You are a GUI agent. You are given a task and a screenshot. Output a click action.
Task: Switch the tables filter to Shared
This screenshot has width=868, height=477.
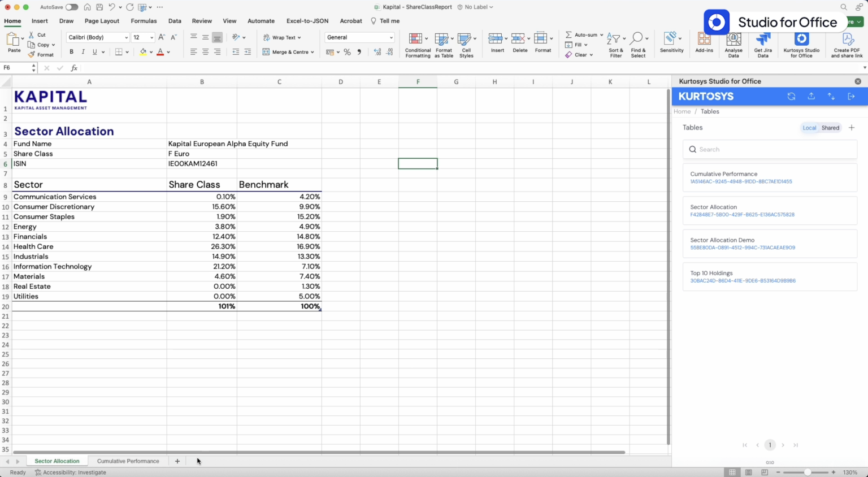[x=830, y=128]
